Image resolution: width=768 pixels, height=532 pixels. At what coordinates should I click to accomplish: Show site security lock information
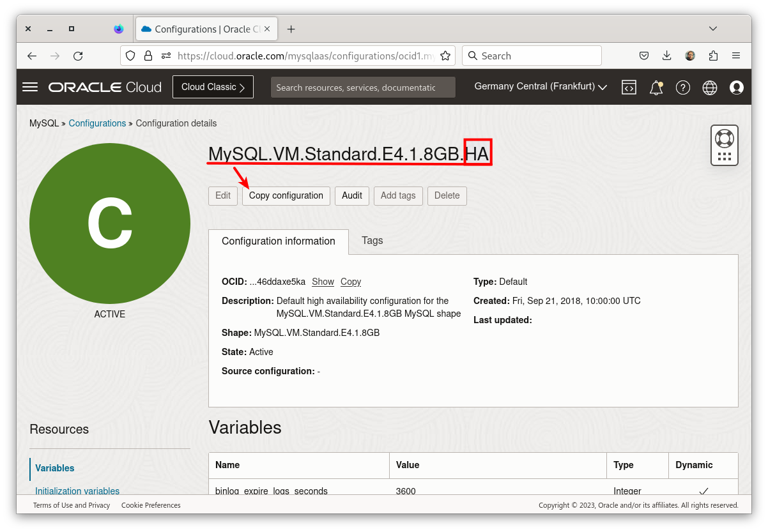tap(148, 56)
